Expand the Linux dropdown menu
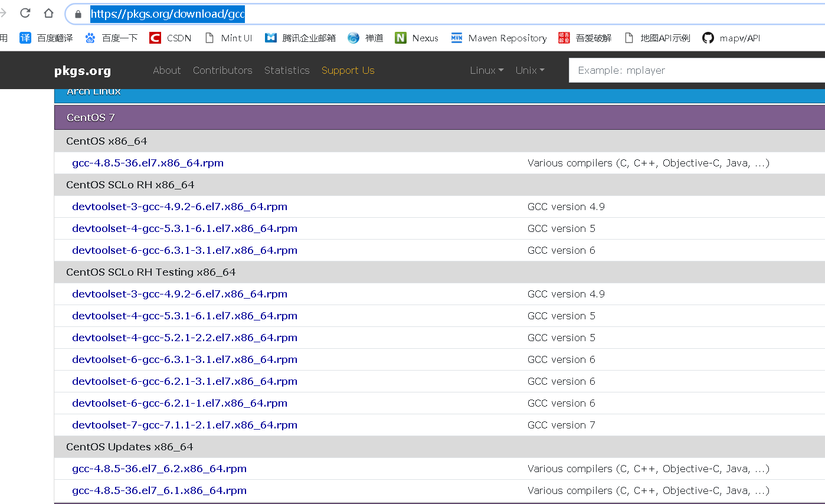 [487, 70]
